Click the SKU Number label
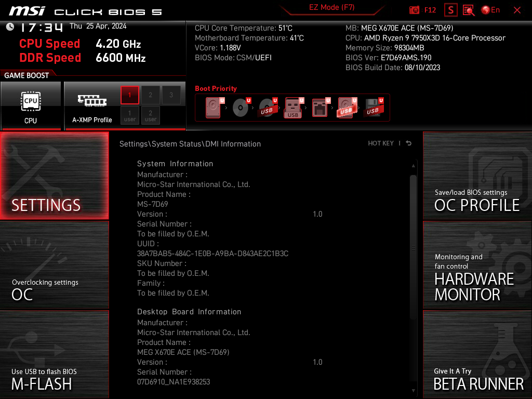The image size is (532, 399). point(162,263)
